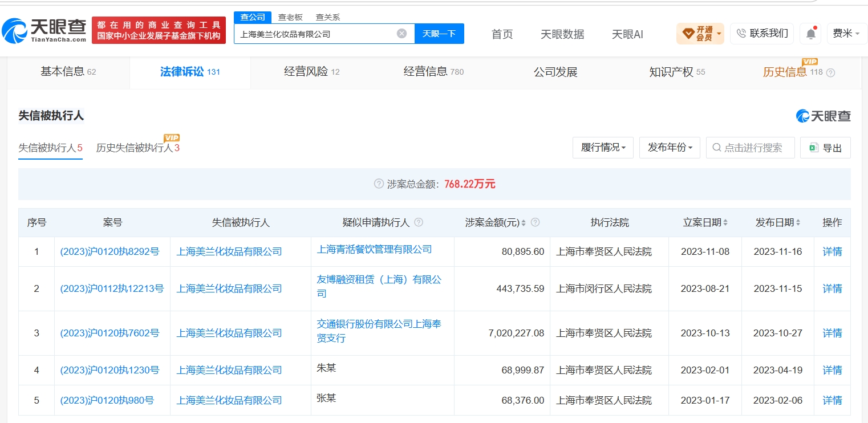Click 详情 for case 沪0120执1230号
This screenshot has height=423, width=868.
[832, 370]
